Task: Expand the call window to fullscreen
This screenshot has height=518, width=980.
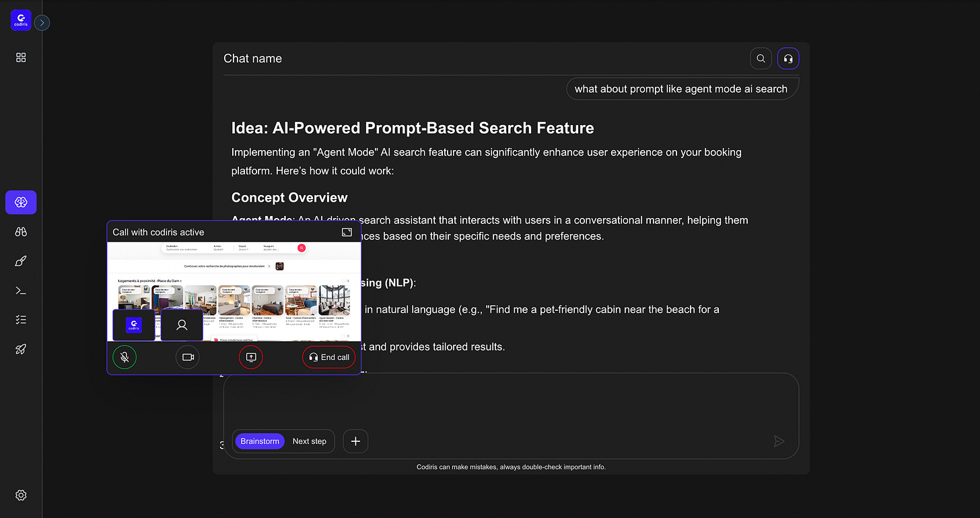Action: tap(347, 232)
